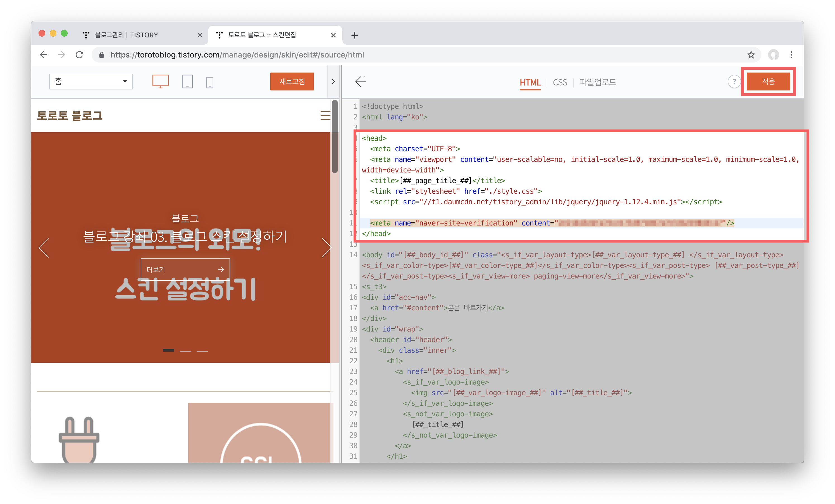The width and height of the screenshot is (835, 504).
Task: Go to previous slide in the blog slider
Action: tap(44, 248)
